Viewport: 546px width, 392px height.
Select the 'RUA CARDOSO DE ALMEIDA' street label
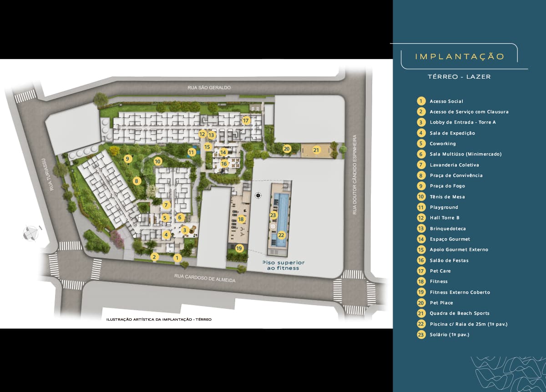coord(205,278)
